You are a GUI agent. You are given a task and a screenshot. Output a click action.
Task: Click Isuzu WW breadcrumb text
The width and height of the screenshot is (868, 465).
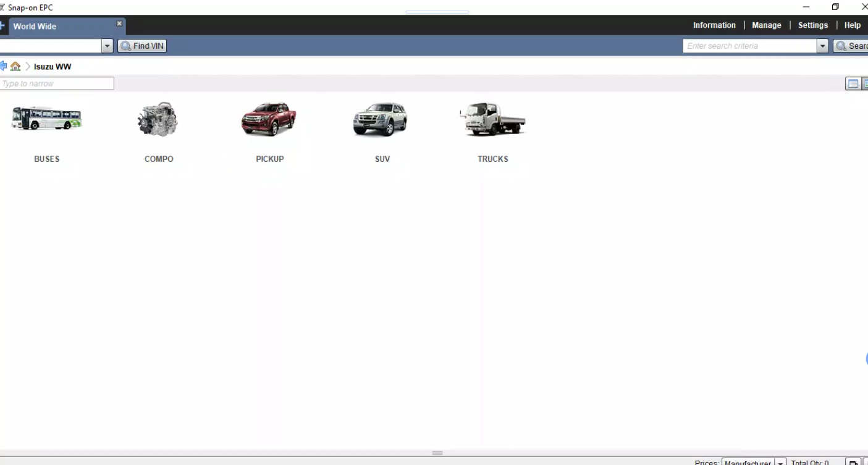[53, 67]
